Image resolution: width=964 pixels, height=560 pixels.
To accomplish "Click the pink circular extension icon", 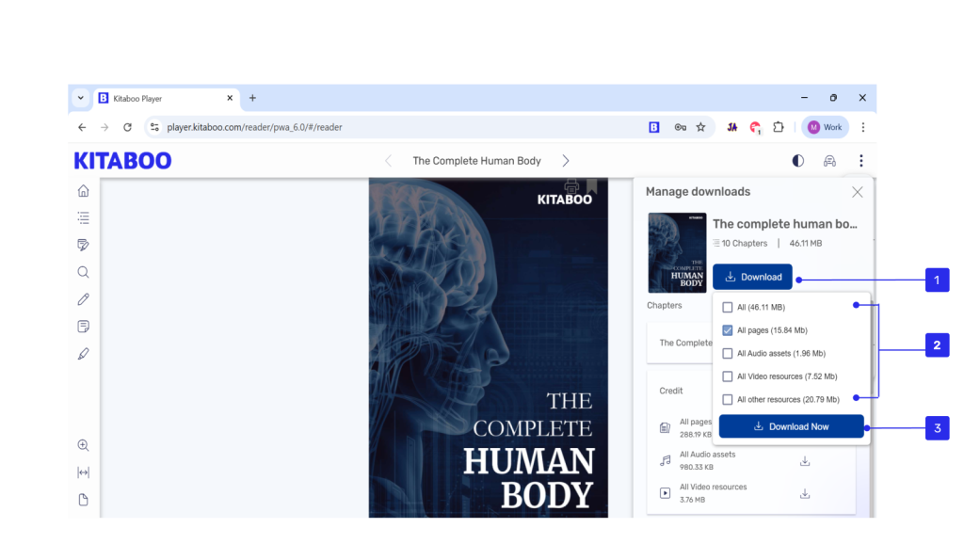I will [755, 127].
